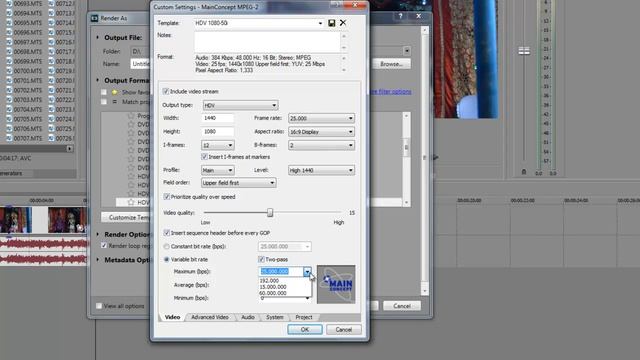Click the file icon next to 00718

(x=51, y=61)
